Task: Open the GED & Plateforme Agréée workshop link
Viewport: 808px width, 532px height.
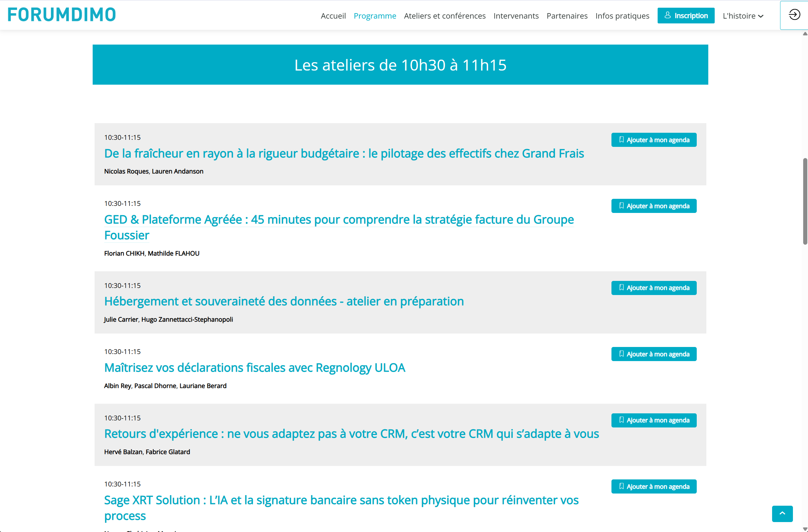Action: [x=339, y=220]
